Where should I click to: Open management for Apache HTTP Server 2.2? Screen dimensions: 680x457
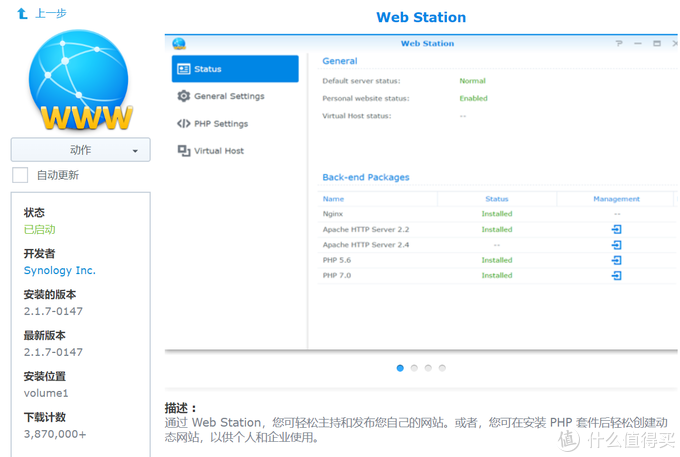pos(616,229)
